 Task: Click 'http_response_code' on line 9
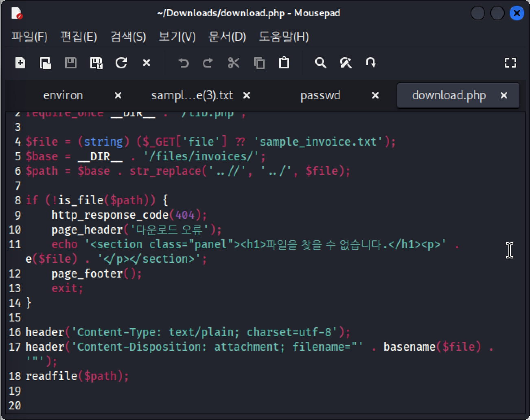click(110, 215)
